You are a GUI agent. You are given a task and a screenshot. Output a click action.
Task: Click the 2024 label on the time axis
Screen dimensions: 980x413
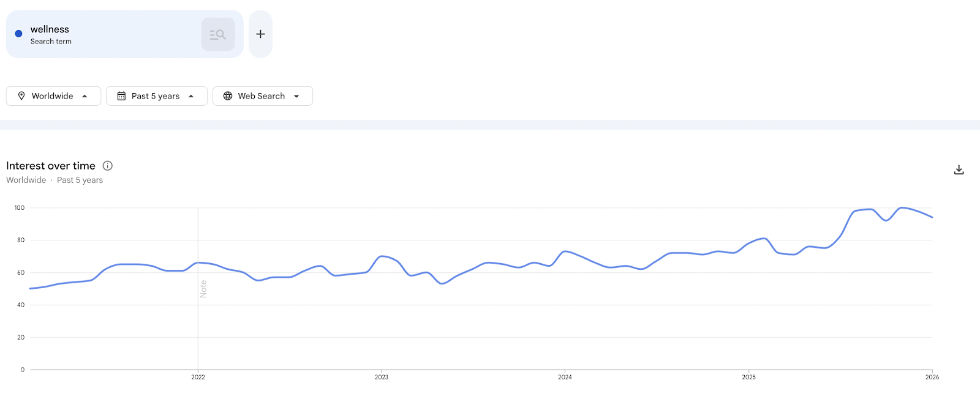[565, 378]
